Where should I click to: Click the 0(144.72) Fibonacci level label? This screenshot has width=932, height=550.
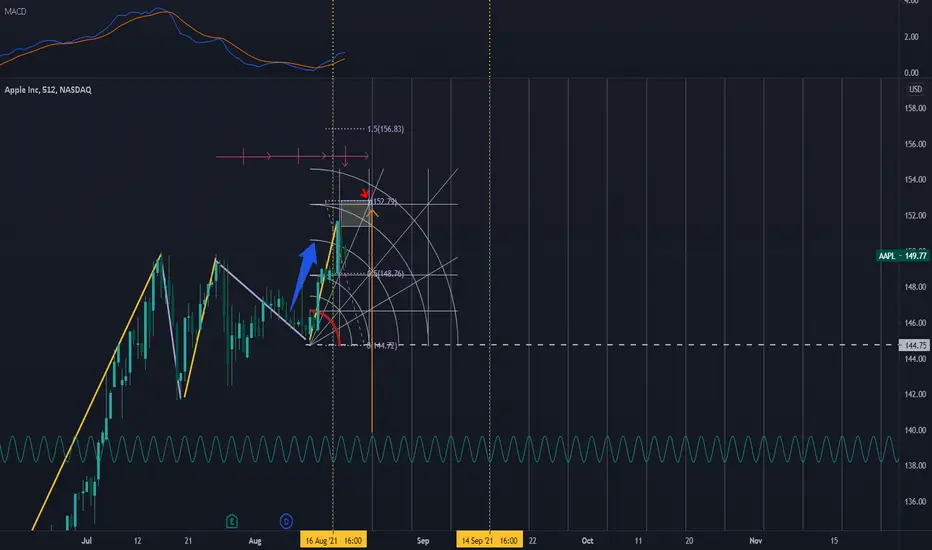coord(382,345)
